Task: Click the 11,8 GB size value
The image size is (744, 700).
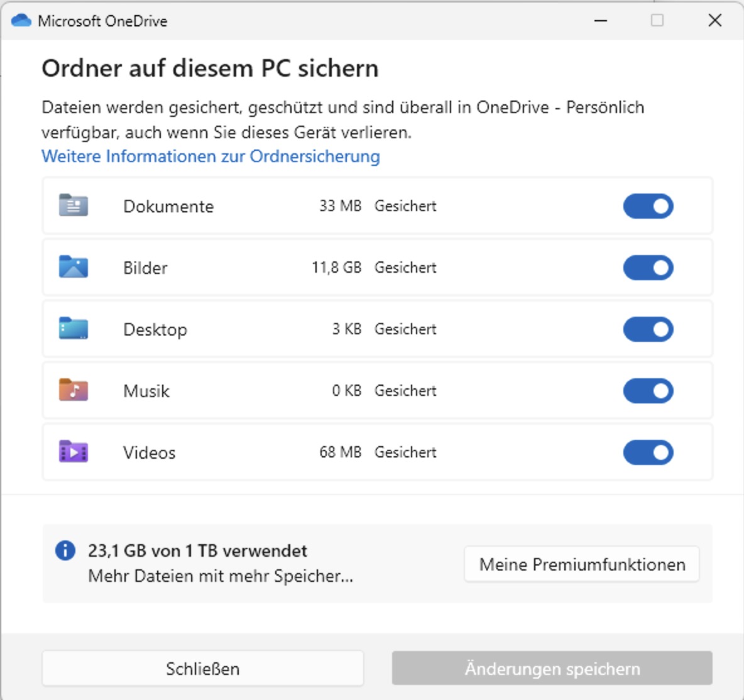Action: [336, 268]
